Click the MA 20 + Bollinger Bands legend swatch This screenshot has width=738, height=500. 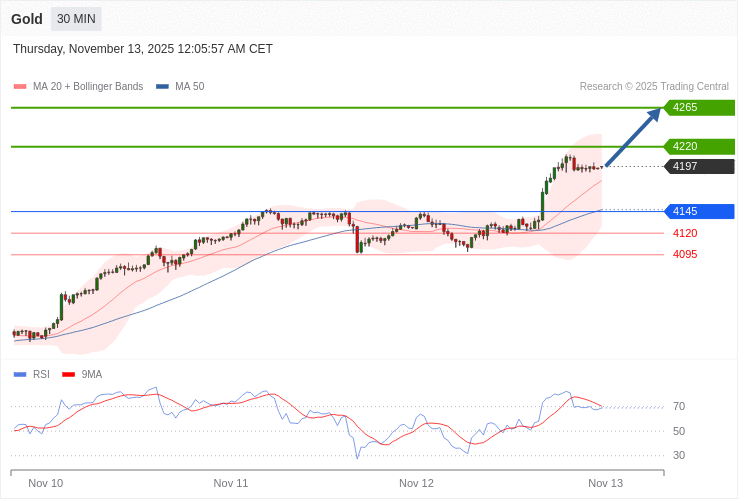pos(20,87)
